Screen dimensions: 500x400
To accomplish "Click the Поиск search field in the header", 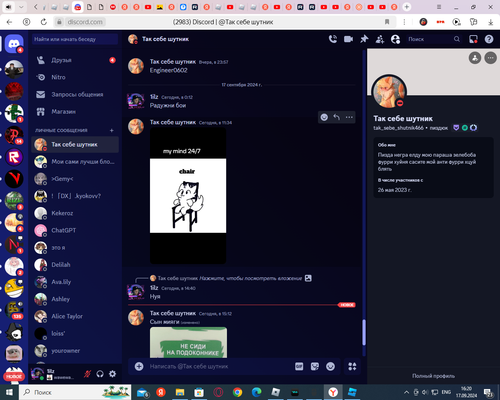I will pyautogui.click(x=433, y=39).
